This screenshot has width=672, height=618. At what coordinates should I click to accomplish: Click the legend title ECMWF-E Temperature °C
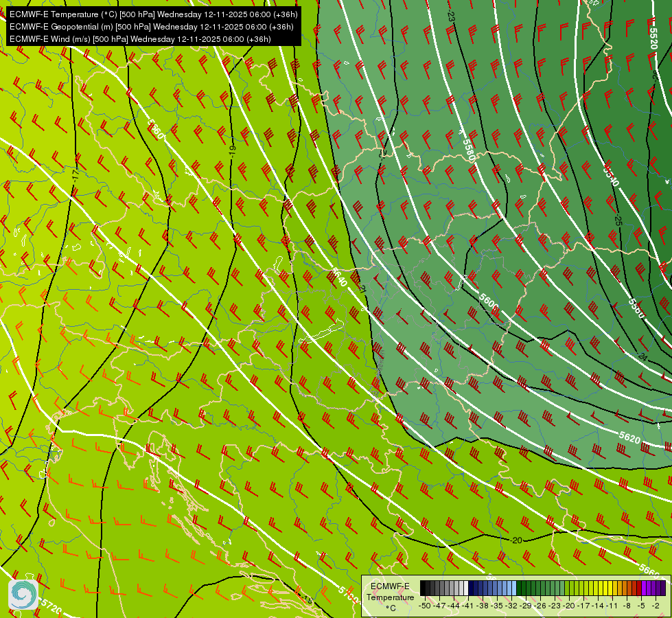pos(390,597)
